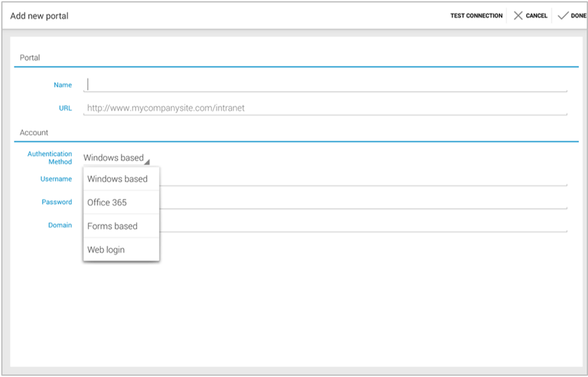Click the Password text field
The image size is (588, 377).
363,202
